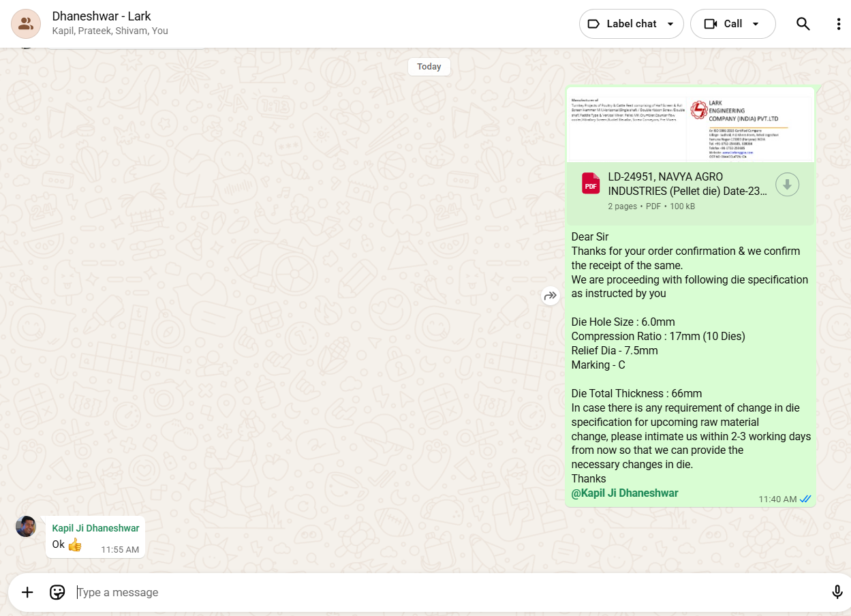Click the plus attach icon
Screen dimensions: 851x616
(27, 592)
